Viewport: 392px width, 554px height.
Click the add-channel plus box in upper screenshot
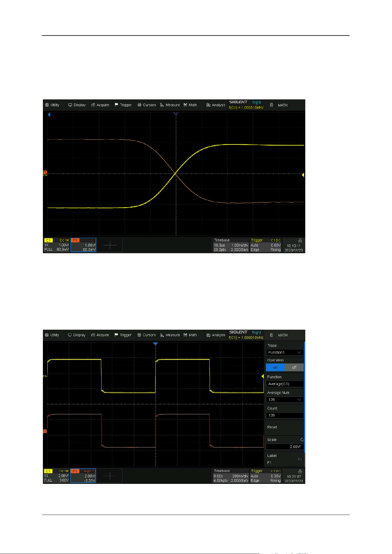click(110, 245)
